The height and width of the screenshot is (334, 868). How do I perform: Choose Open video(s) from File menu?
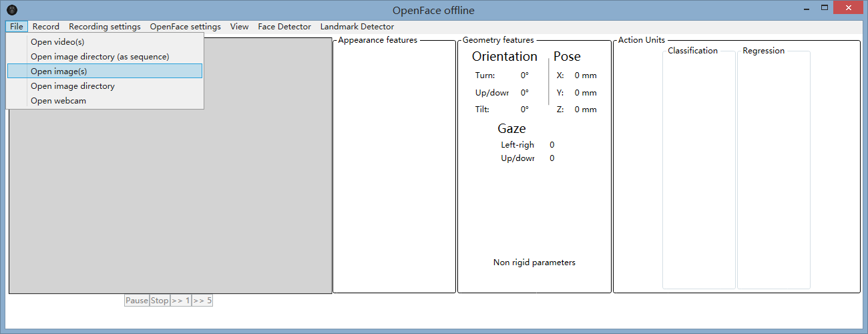tap(105, 42)
